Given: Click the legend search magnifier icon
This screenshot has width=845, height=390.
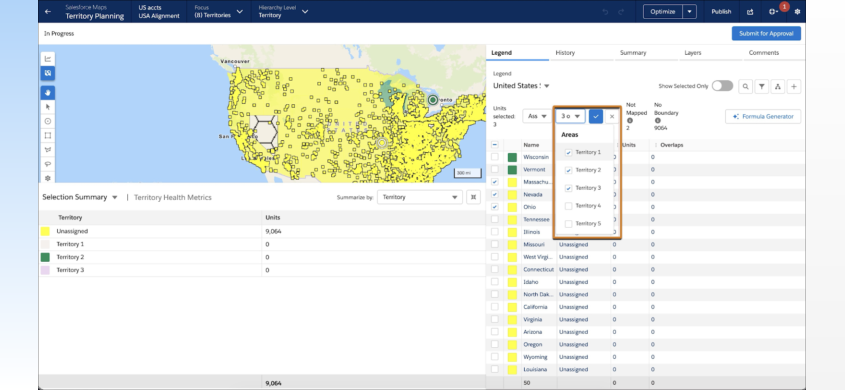Looking at the screenshot, I should point(745,86).
